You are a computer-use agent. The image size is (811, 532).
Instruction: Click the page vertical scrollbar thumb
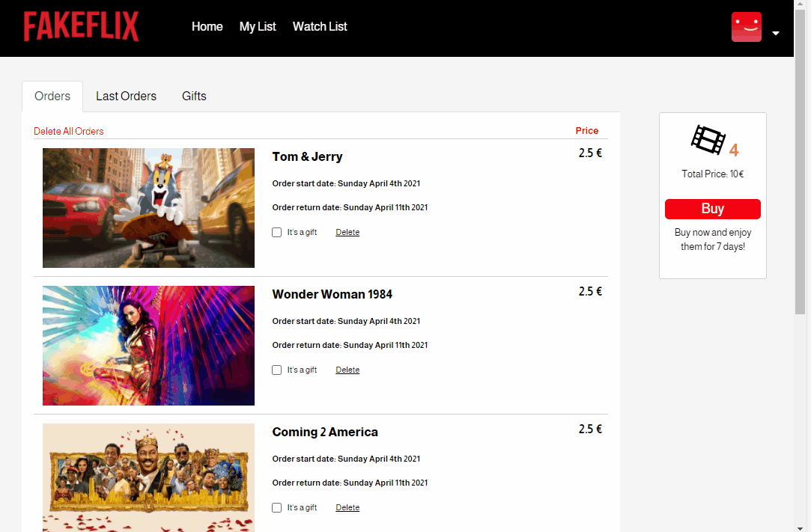800,162
